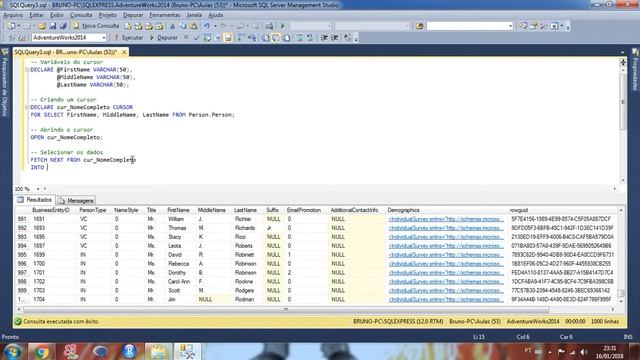Click the Depurar debug button
This screenshot has width=640, height=360.
[x=164, y=38]
